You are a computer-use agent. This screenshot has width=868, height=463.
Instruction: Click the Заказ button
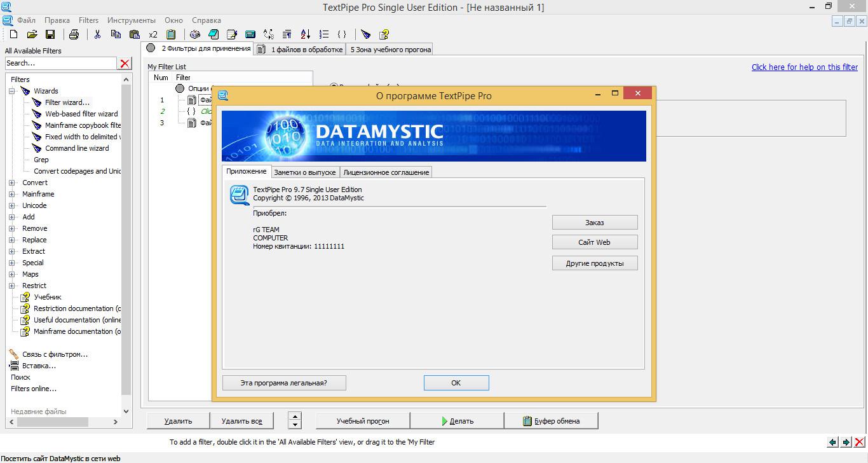595,223
